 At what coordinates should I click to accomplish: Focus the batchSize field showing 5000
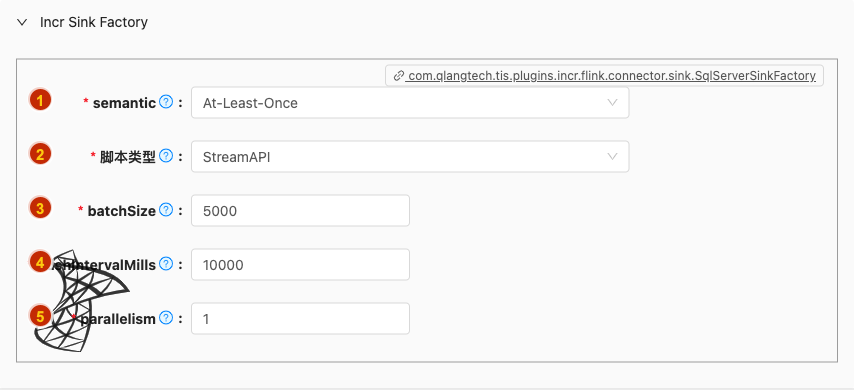tap(300, 210)
